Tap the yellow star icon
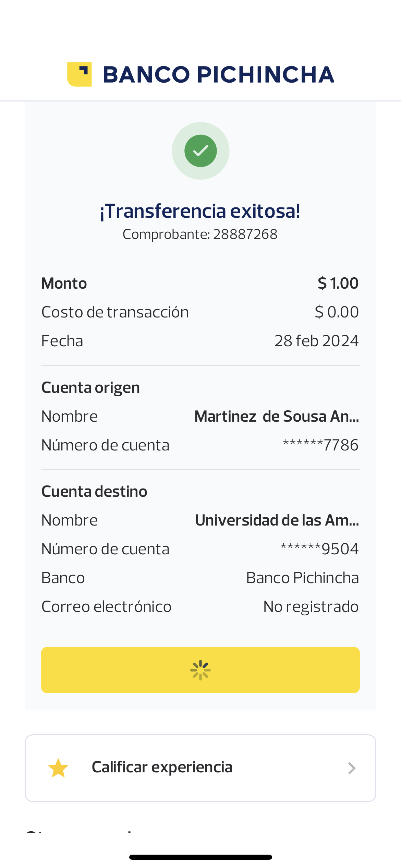This screenshot has height=868, width=401. click(x=58, y=768)
